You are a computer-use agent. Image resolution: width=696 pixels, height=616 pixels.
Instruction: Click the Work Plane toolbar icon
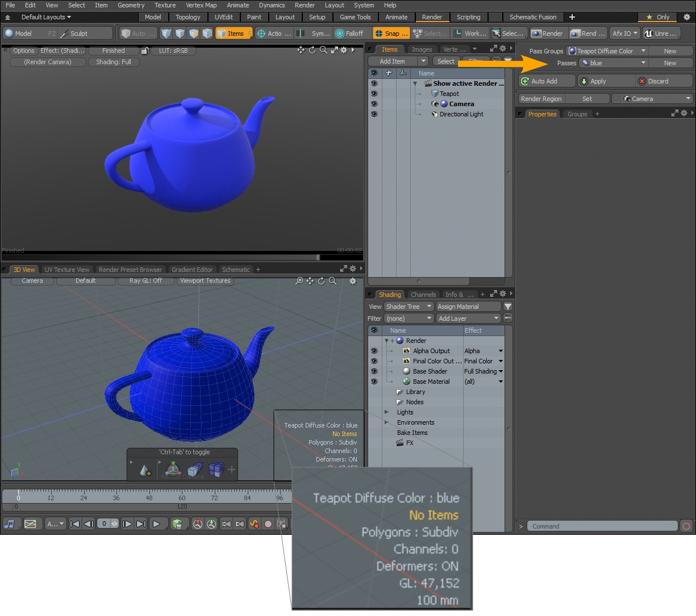(458, 33)
